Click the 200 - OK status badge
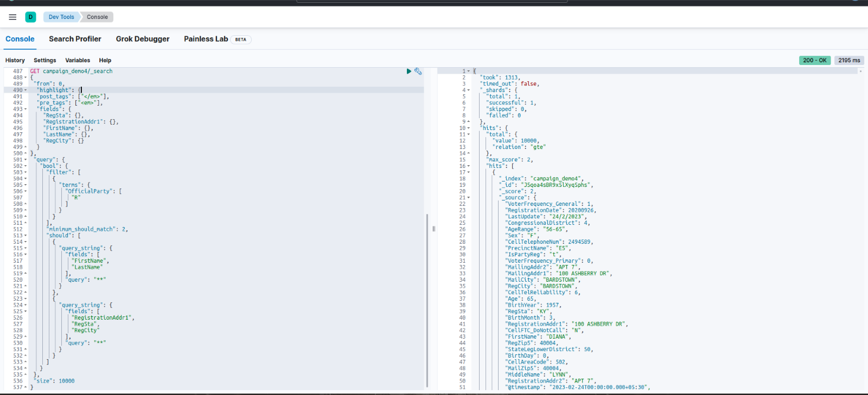Image resolution: width=868 pixels, height=395 pixels. pyautogui.click(x=815, y=60)
